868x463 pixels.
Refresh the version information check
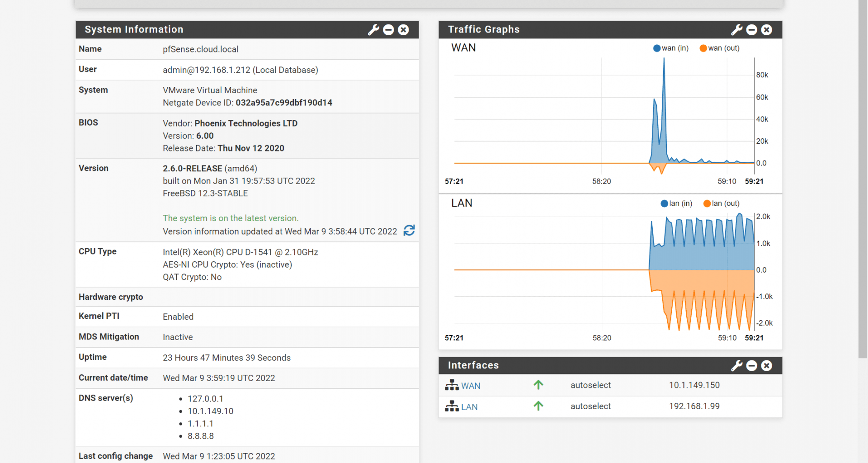tap(409, 231)
